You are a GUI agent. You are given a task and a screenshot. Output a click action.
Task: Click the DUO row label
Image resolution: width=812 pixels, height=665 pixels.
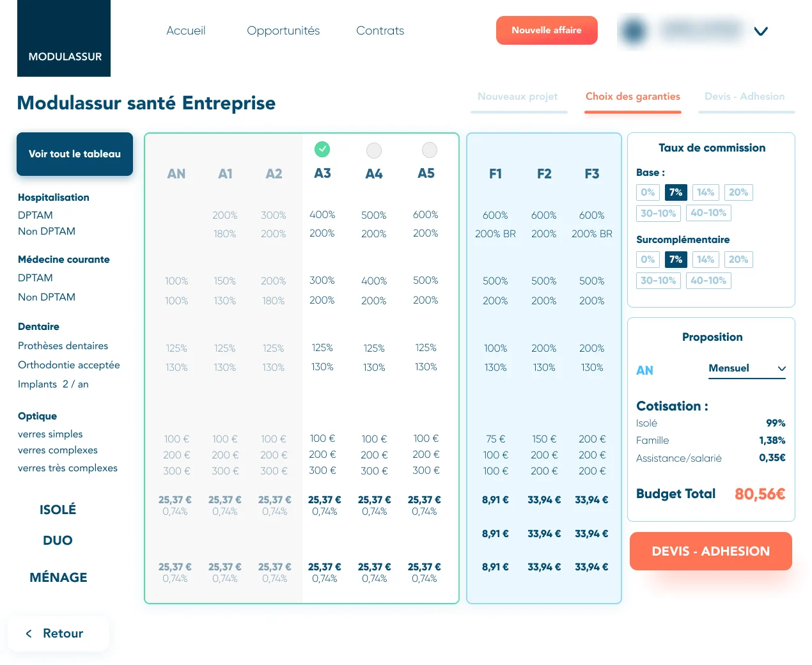(58, 540)
